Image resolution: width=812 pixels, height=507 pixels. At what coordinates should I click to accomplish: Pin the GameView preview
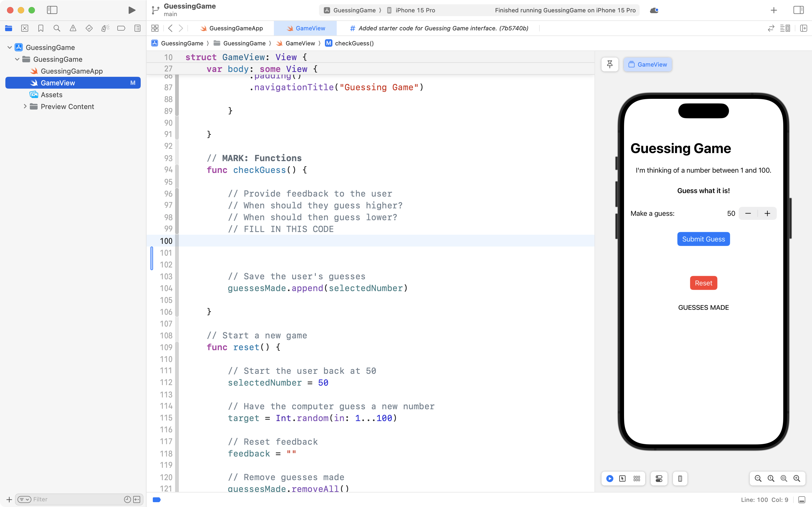point(610,64)
